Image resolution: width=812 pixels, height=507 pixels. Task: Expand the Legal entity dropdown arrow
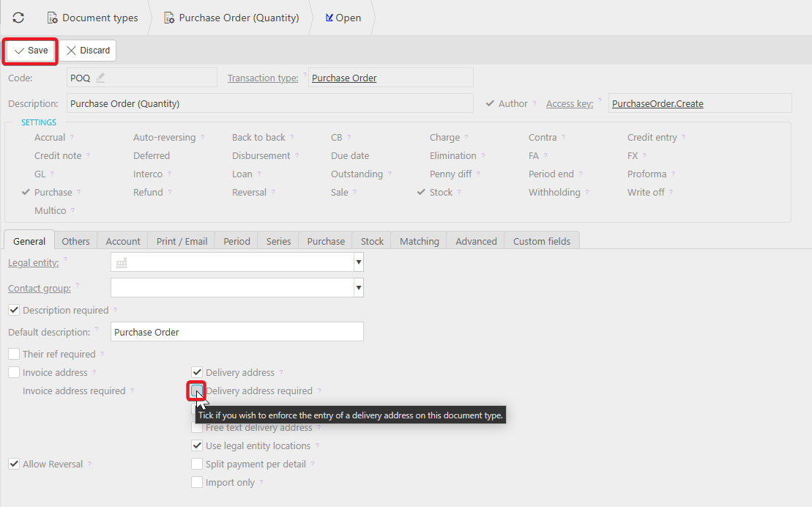tap(358, 262)
